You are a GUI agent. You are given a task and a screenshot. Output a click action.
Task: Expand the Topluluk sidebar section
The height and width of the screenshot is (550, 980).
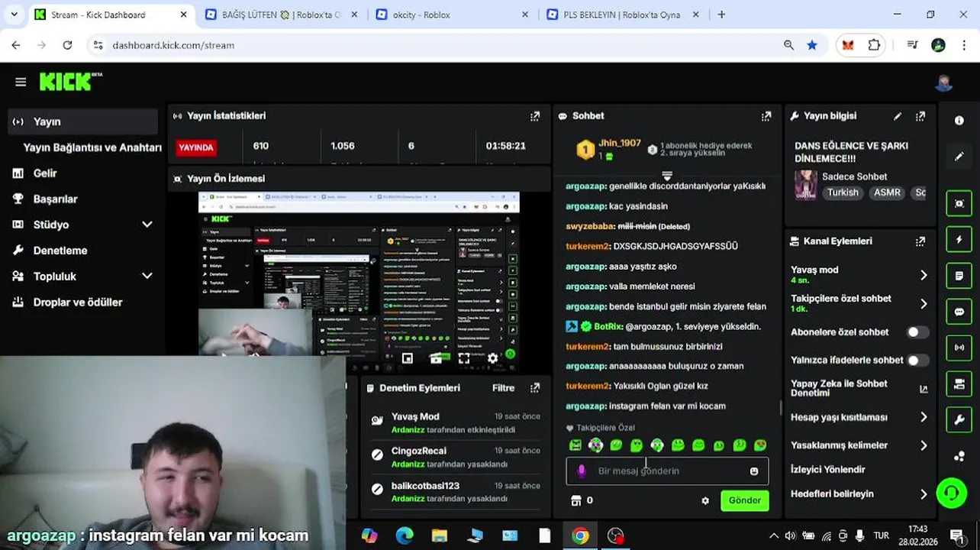pos(147,277)
